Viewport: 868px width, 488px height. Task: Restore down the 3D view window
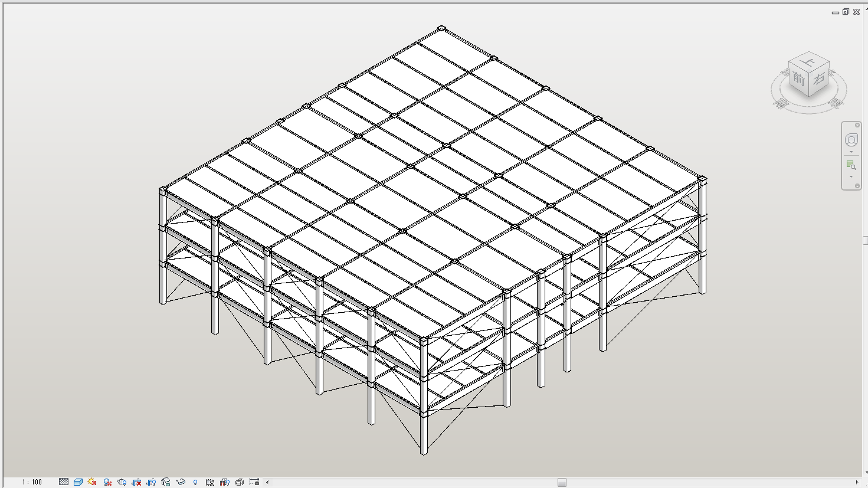[846, 12]
